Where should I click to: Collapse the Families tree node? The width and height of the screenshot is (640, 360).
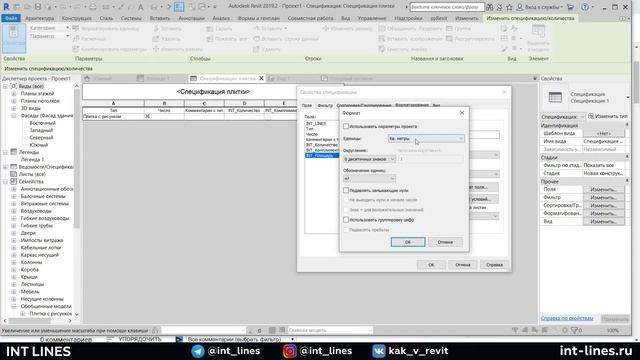[5, 181]
